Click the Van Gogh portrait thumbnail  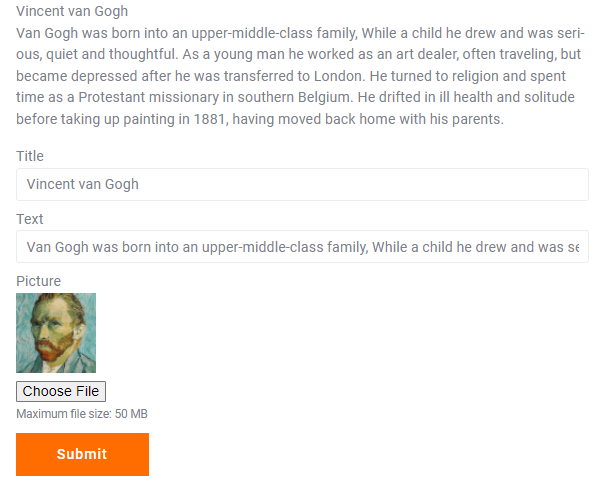pyautogui.click(x=56, y=333)
